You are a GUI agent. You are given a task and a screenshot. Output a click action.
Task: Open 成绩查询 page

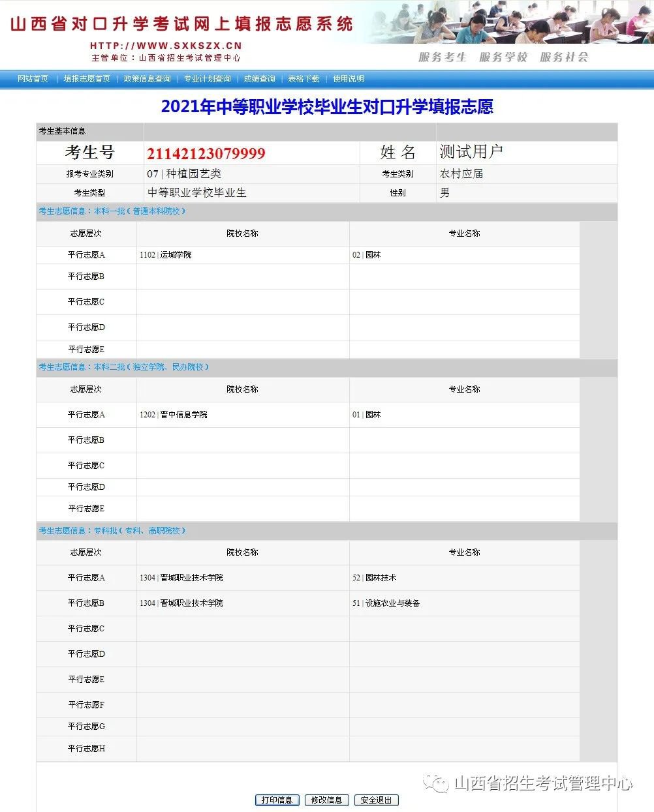[259, 79]
